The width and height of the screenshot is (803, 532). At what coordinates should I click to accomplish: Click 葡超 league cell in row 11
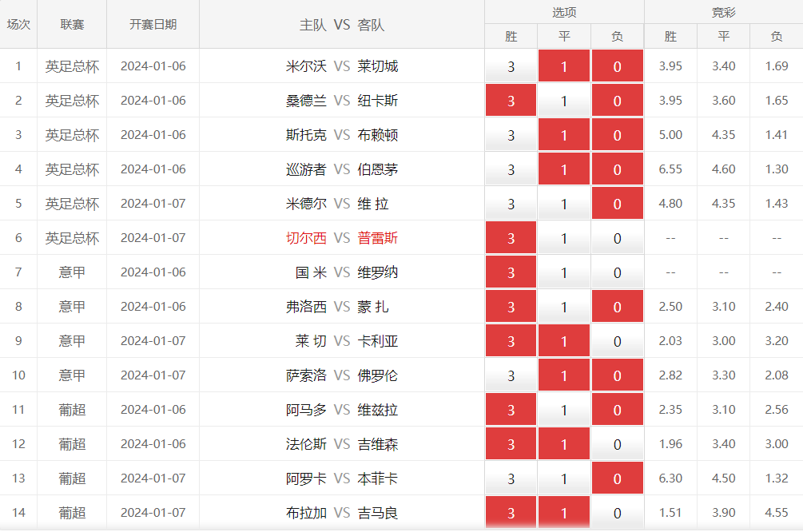72,410
